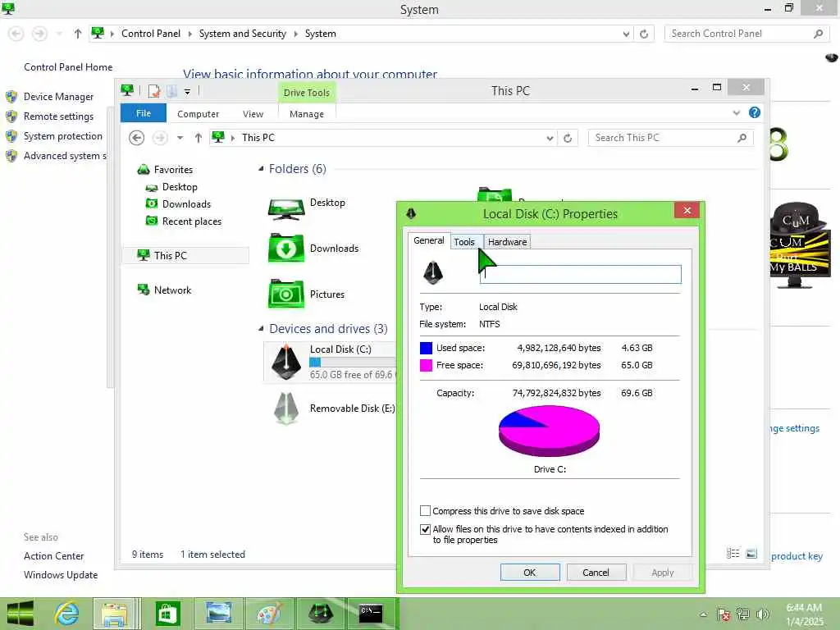Screen dimensions: 840x630
Task: Click the Up arrow in This PC window
Action: pyautogui.click(x=199, y=138)
